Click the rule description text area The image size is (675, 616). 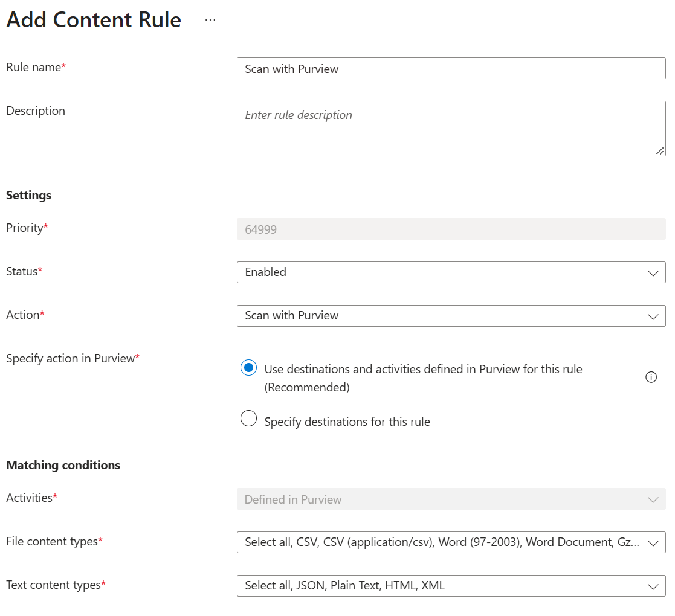point(451,129)
